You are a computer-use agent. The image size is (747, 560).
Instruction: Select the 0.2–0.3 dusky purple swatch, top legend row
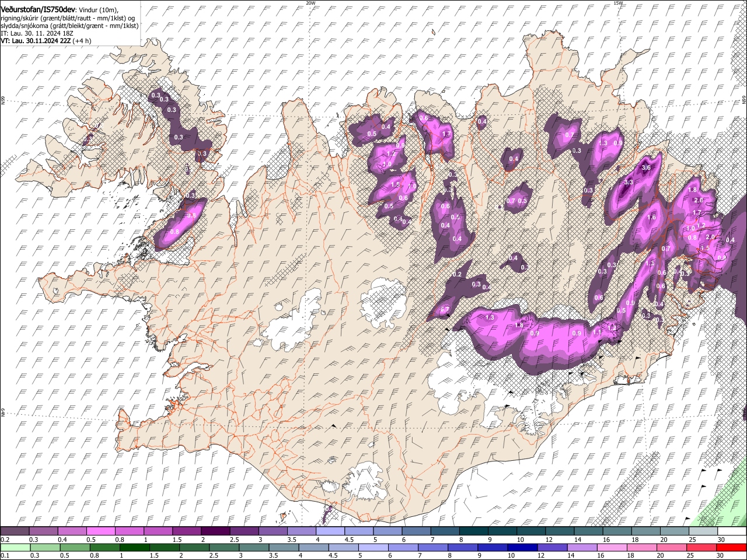click(x=15, y=531)
